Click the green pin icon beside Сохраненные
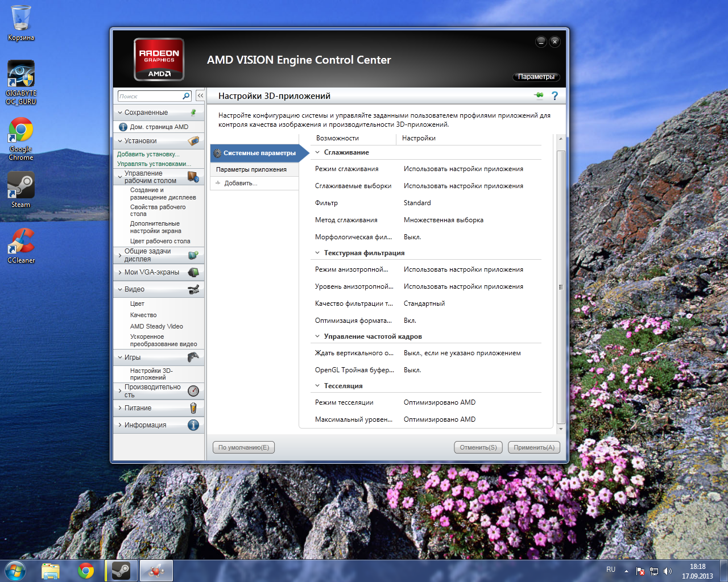728x582 pixels. tap(193, 113)
